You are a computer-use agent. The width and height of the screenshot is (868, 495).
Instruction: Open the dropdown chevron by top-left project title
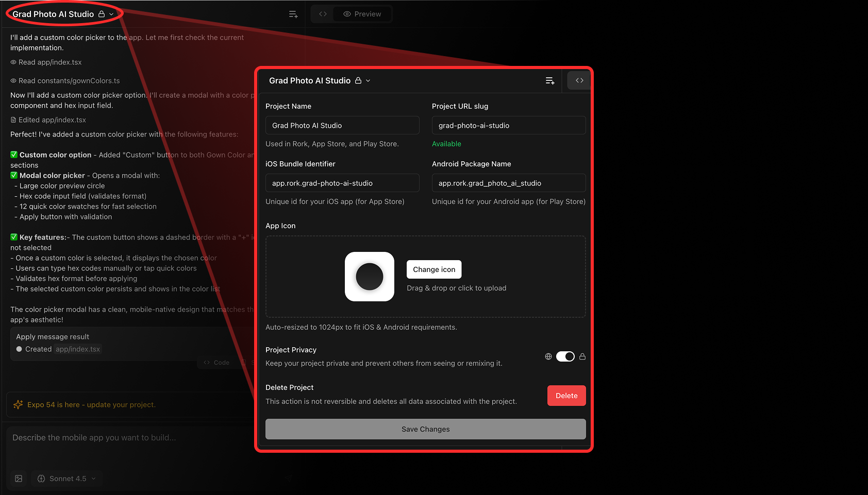(x=111, y=14)
